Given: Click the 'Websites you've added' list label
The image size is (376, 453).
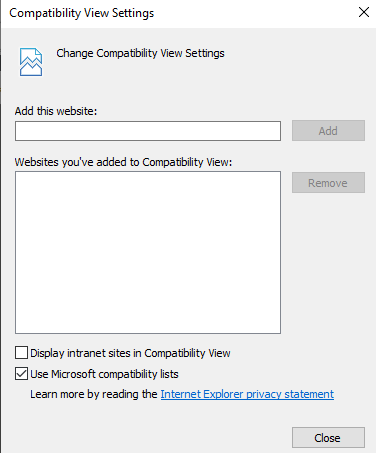Looking at the screenshot, I should coord(123,162).
